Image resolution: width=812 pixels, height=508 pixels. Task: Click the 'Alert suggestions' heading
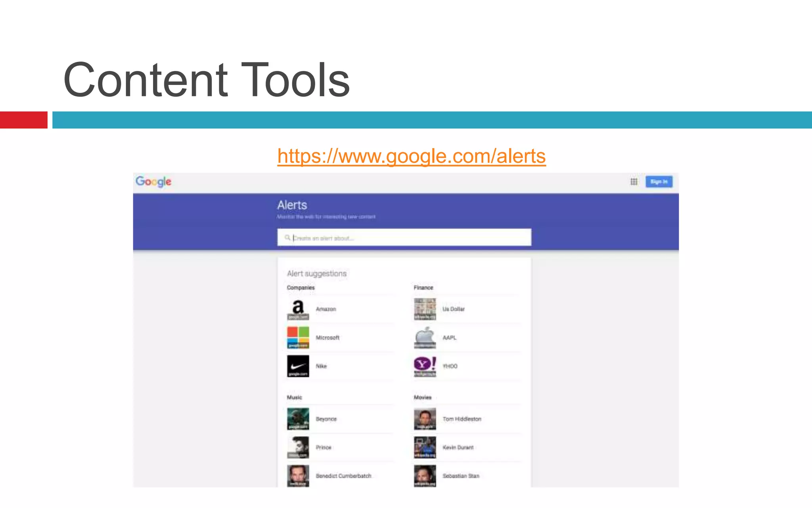[x=316, y=274]
